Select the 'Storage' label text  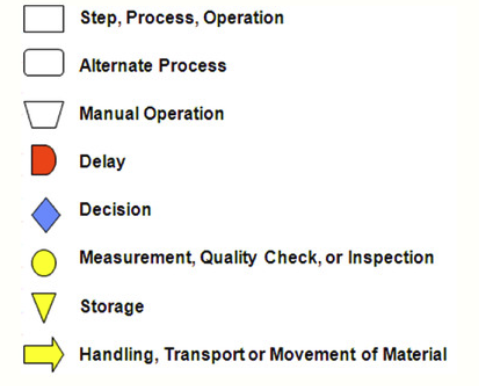(x=112, y=307)
